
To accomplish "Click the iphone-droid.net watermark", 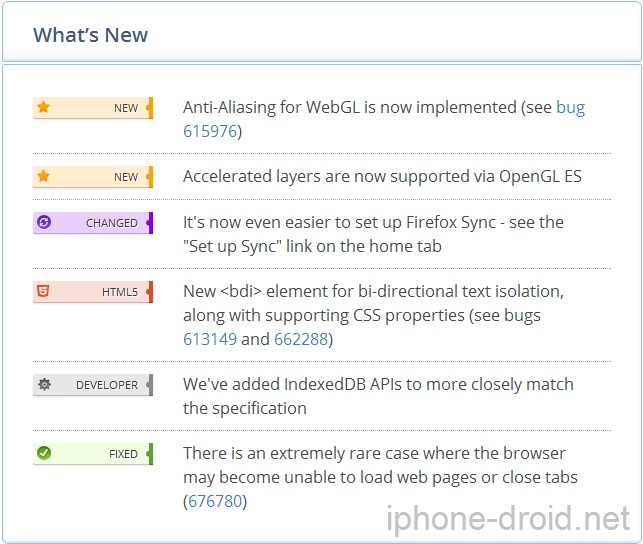I will click(508, 519).
